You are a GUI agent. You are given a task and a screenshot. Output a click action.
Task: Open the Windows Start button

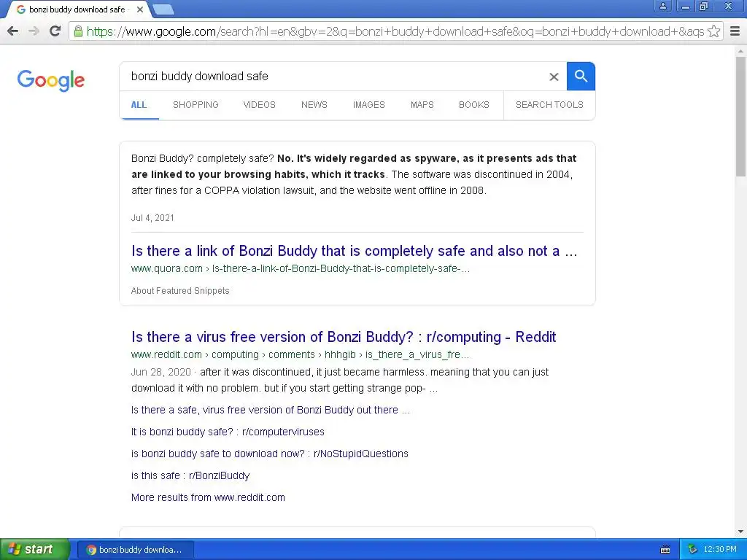coord(35,549)
